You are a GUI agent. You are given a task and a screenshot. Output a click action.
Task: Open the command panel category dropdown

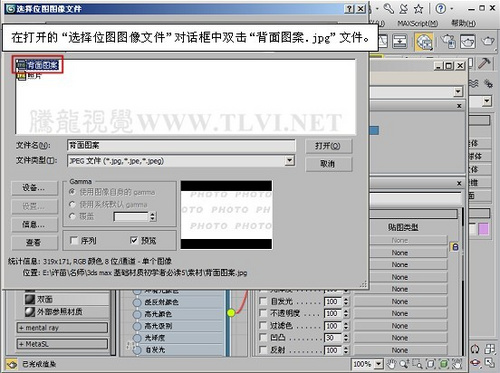point(487,101)
